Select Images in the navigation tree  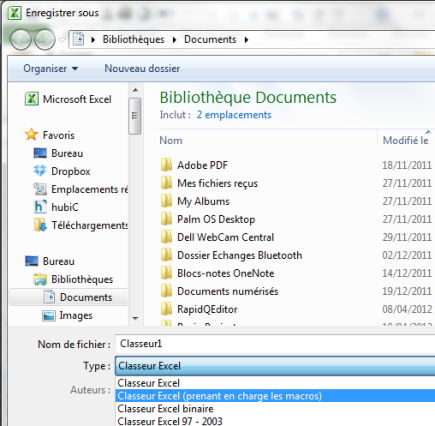coord(76,315)
